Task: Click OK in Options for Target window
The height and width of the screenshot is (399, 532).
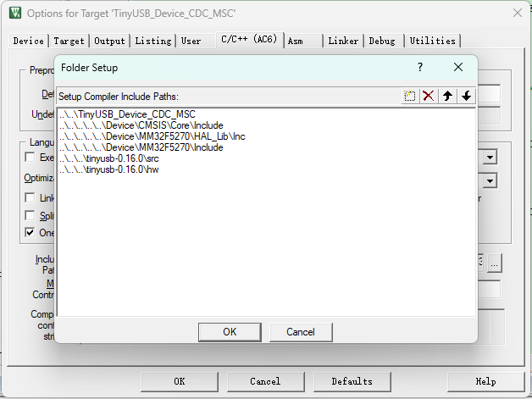Action: (180, 382)
